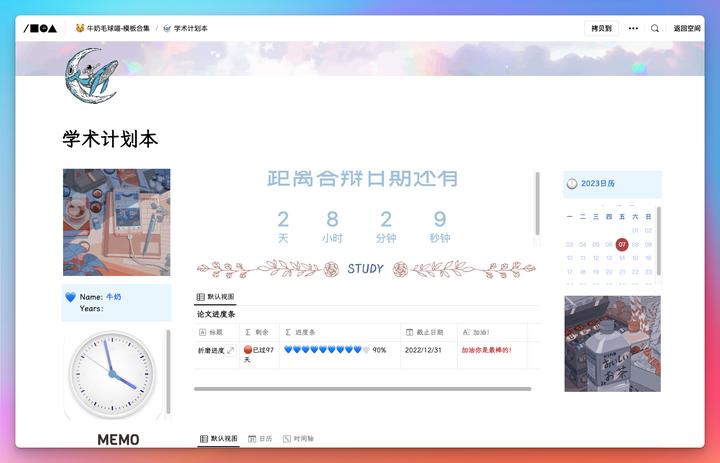Open the three-dot more menu
Image resolution: width=720 pixels, height=463 pixels.
[x=633, y=28]
